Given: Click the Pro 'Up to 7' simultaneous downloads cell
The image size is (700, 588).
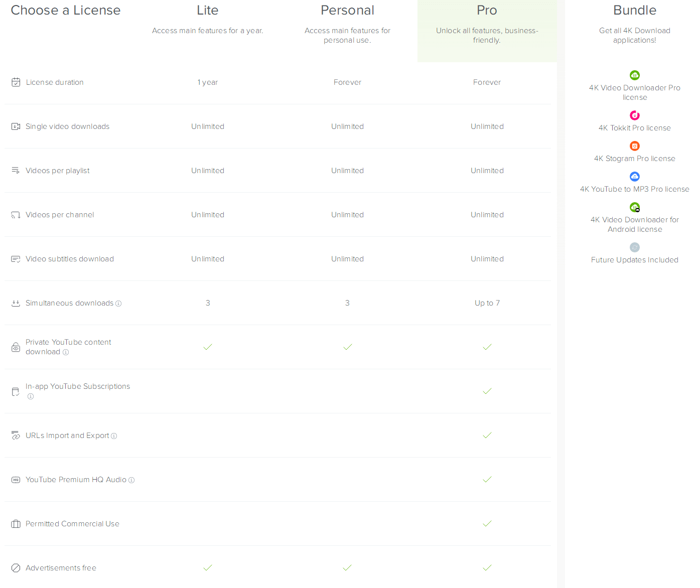Looking at the screenshot, I should (x=487, y=303).
